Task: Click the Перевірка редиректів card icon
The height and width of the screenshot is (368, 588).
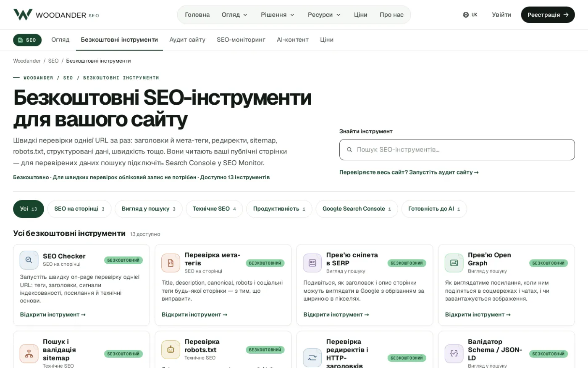Action: [x=312, y=358]
